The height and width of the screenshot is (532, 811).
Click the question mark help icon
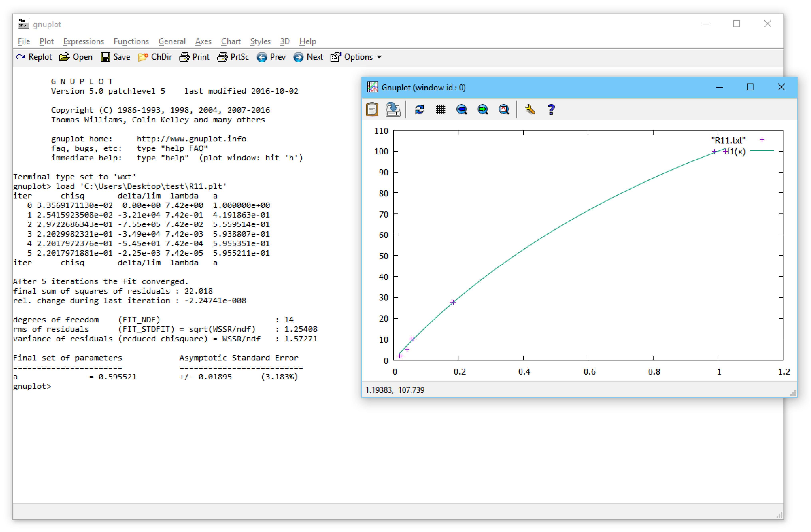(551, 109)
